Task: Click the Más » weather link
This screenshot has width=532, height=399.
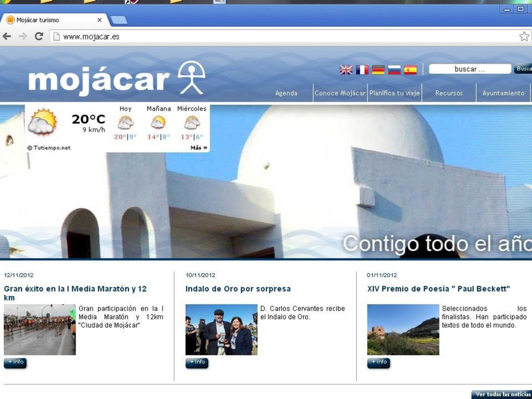Action: coord(199,148)
